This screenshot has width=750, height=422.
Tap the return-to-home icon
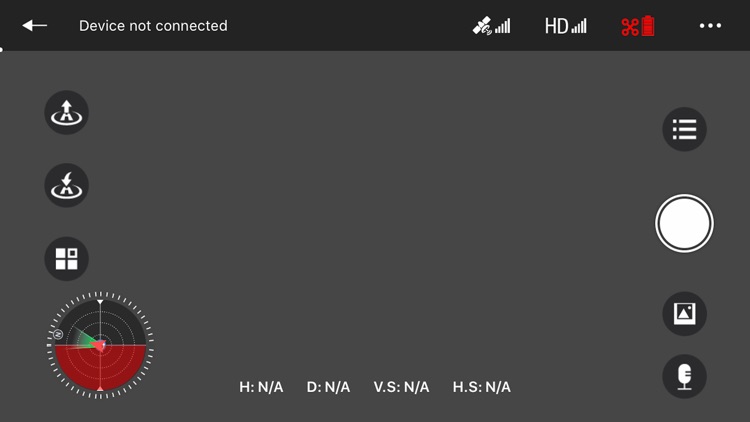[x=66, y=186]
